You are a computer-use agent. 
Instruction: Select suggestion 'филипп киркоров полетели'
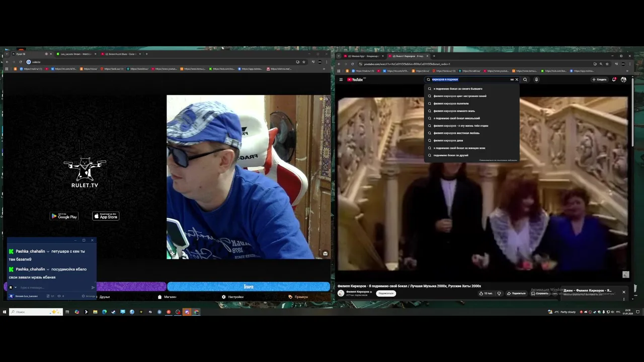pyautogui.click(x=472, y=104)
